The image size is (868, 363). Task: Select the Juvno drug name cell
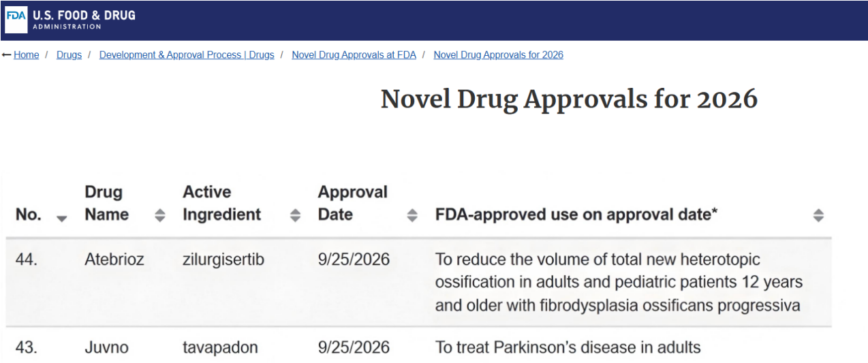point(106,347)
